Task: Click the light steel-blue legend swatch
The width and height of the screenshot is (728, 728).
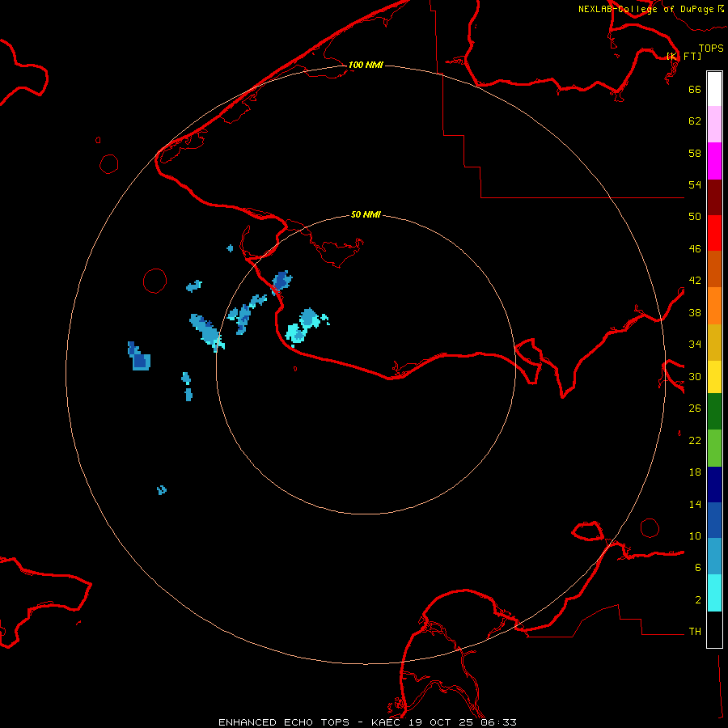Action: (714, 556)
